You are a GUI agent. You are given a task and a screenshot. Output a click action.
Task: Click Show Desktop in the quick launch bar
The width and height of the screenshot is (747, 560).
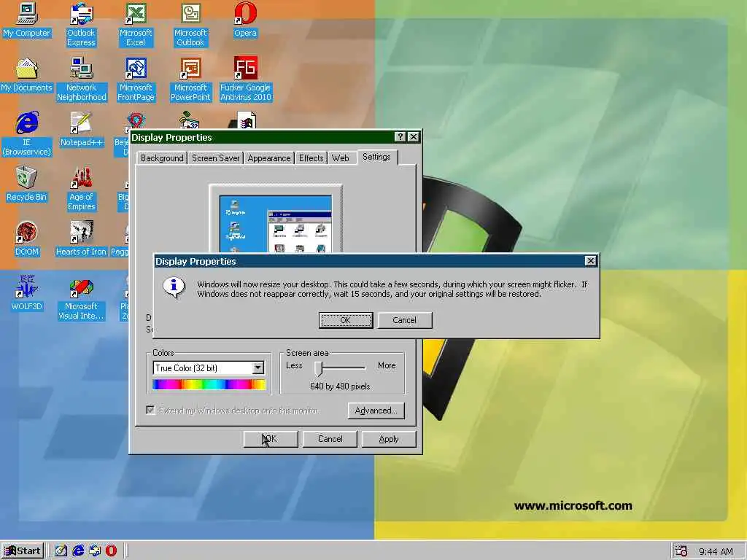click(x=61, y=551)
